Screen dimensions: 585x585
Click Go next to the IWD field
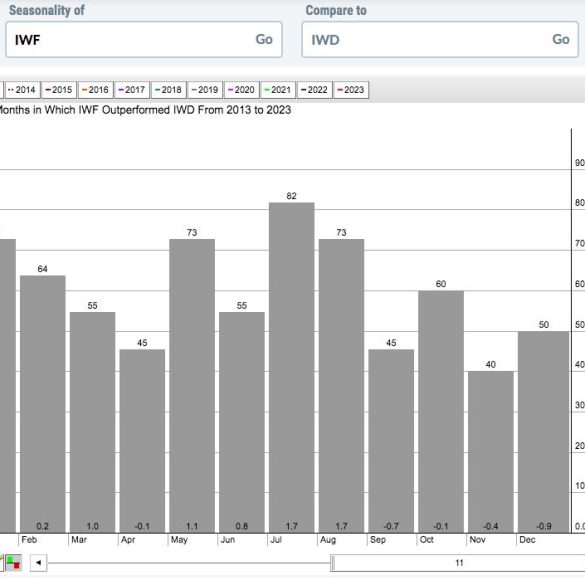click(x=560, y=40)
